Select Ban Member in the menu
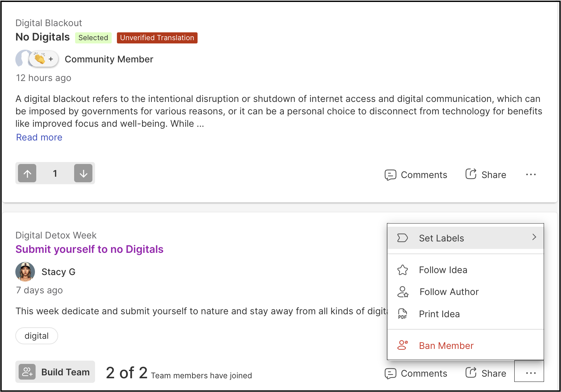The height and width of the screenshot is (392, 561). (x=465, y=345)
